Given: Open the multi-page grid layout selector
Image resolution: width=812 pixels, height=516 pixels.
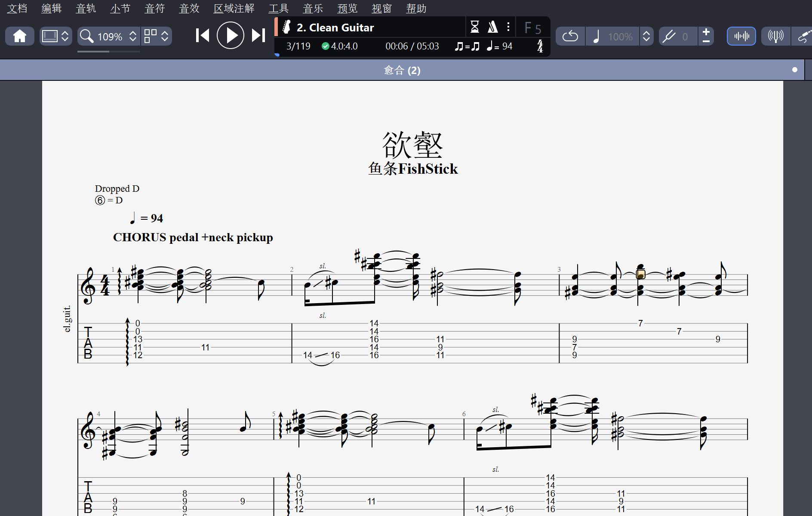Looking at the screenshot, I should (x=157, y=36).
